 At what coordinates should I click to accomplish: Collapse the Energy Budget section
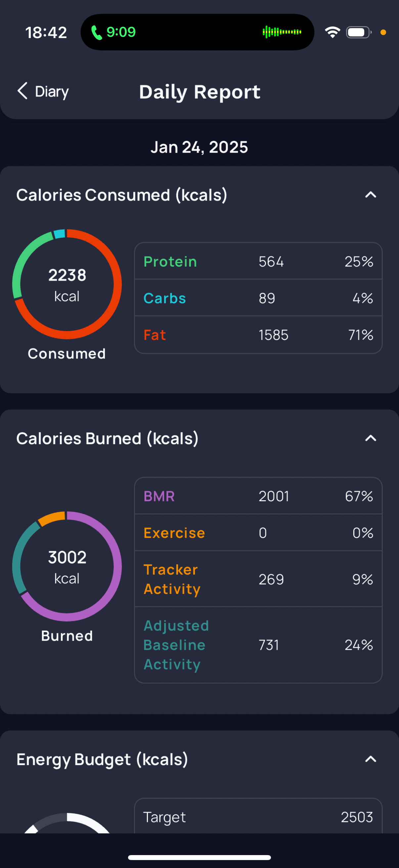coord(370,759)
